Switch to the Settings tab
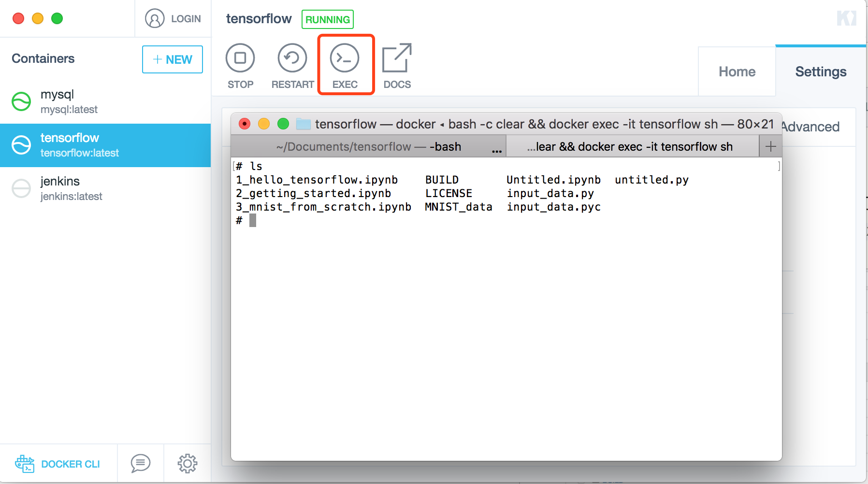Image resolution: width=868 pixels, height=484 pixels. (x=821, y=71)
